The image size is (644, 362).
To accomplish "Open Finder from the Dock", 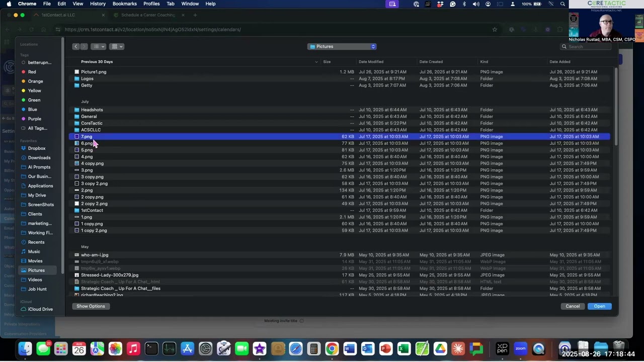I will [x=25, y=348].
